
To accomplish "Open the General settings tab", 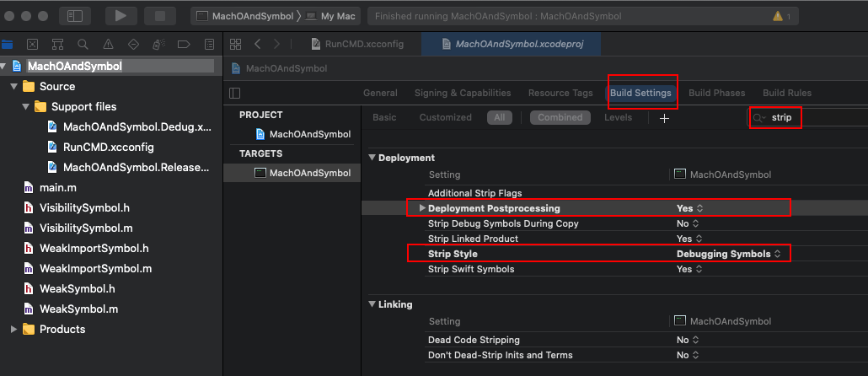I will (380, 93).
